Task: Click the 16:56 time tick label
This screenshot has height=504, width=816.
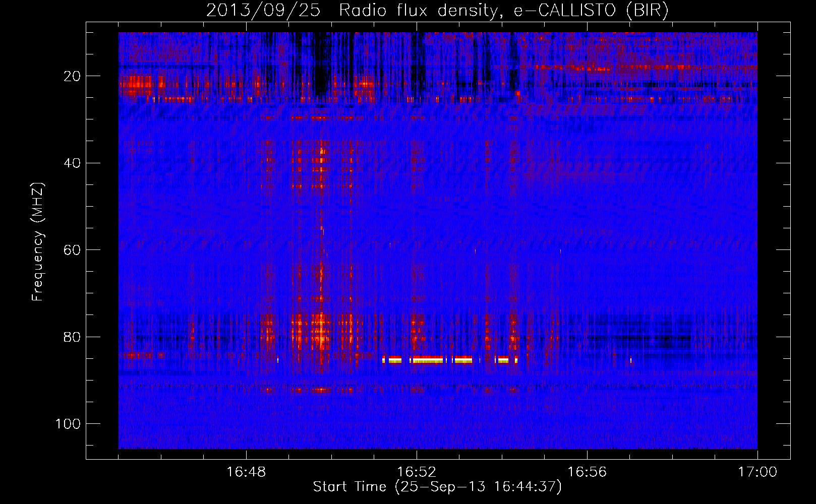Action: 587,472
